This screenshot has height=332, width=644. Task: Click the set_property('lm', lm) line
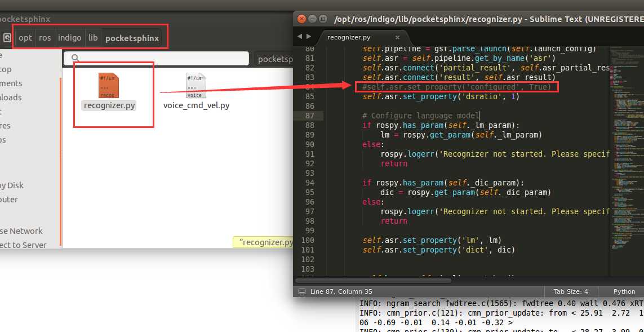coord(432,240)
